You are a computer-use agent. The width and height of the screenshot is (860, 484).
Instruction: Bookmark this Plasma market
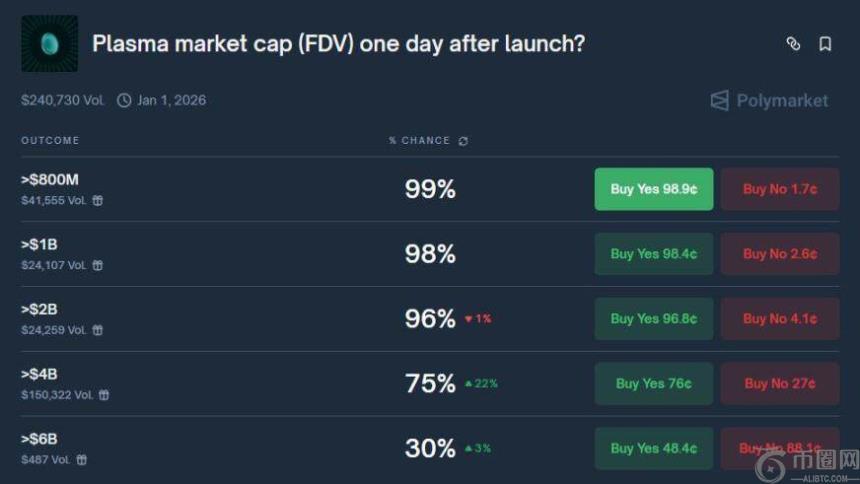[825, 44]
